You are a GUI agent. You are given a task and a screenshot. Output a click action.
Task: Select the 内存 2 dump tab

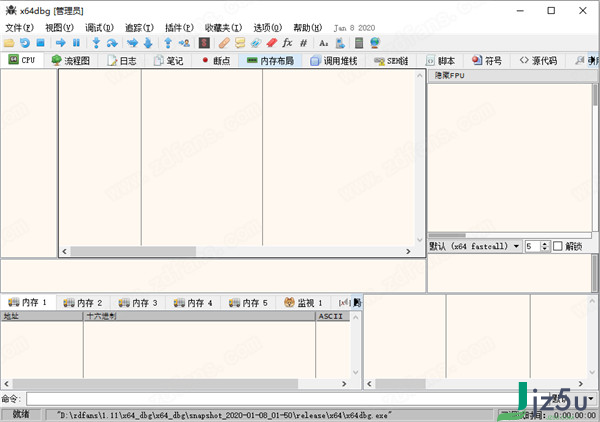tap(83, 303)
